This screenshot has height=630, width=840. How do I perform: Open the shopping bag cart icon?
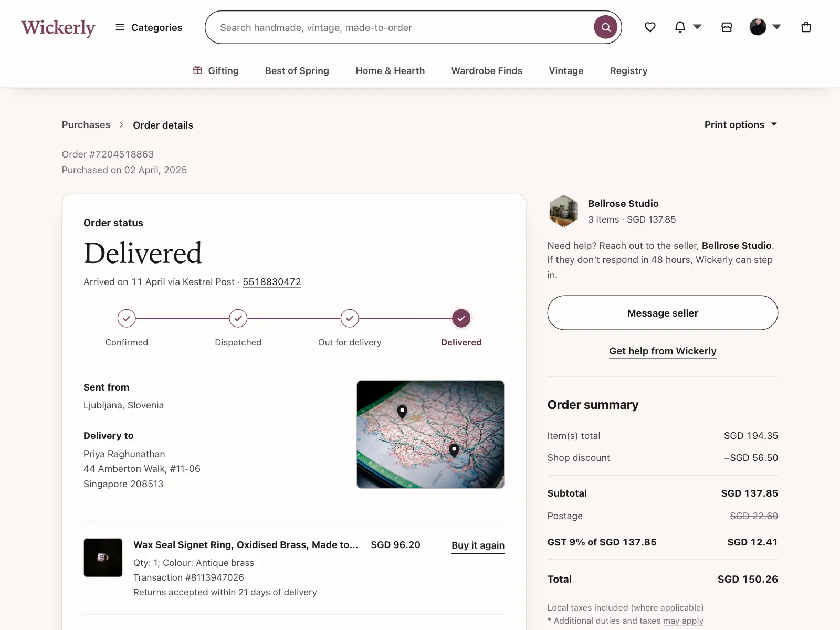[x=806, y=27]
